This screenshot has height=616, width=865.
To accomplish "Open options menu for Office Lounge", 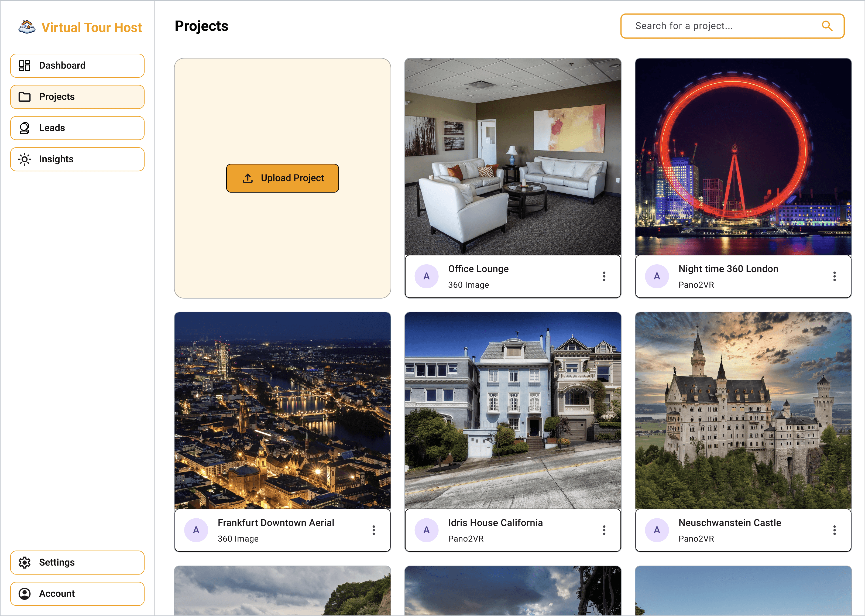I will point(604,276).
